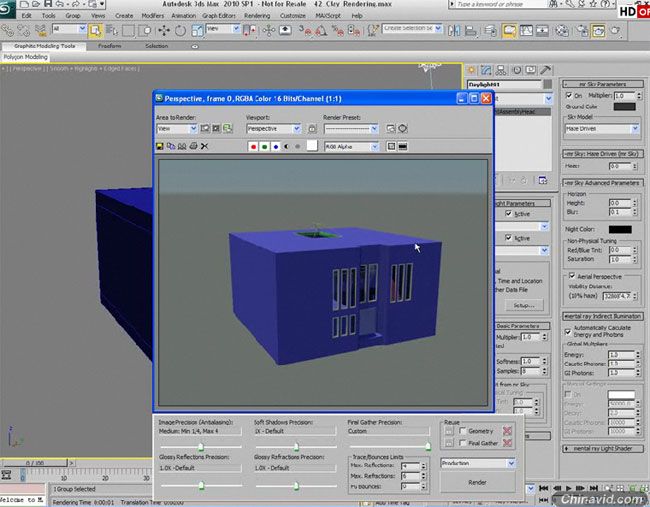650x507 pixels.
Task: Click the Polygon Modeling panel button
Action: (x=26, y=57)
